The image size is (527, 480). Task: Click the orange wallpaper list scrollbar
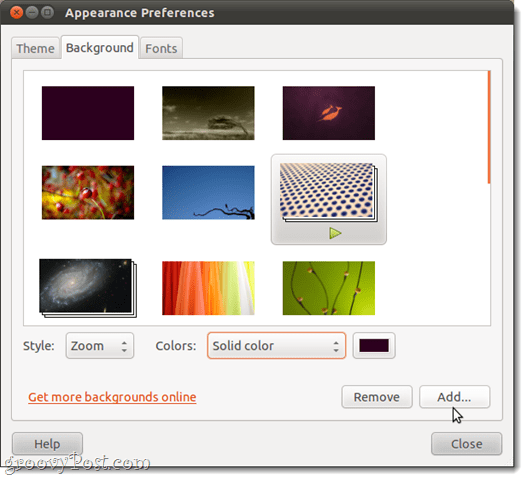(489, 127)
